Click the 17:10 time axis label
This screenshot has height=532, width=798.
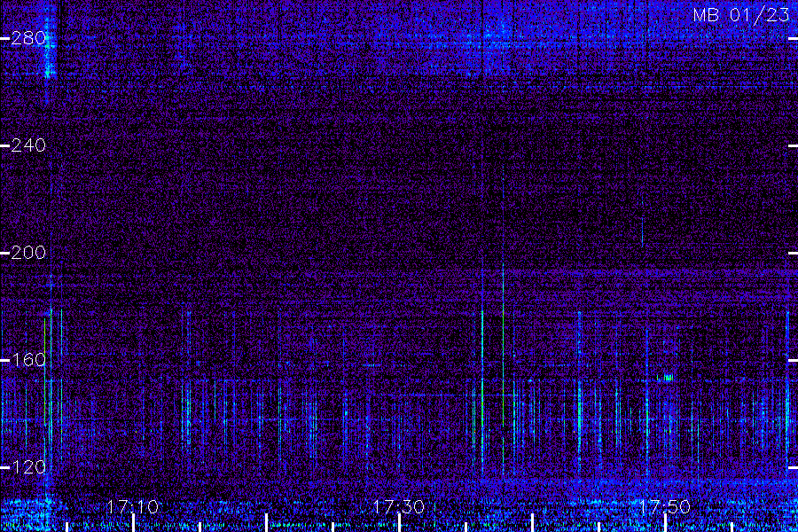click(x=133, y=507)
